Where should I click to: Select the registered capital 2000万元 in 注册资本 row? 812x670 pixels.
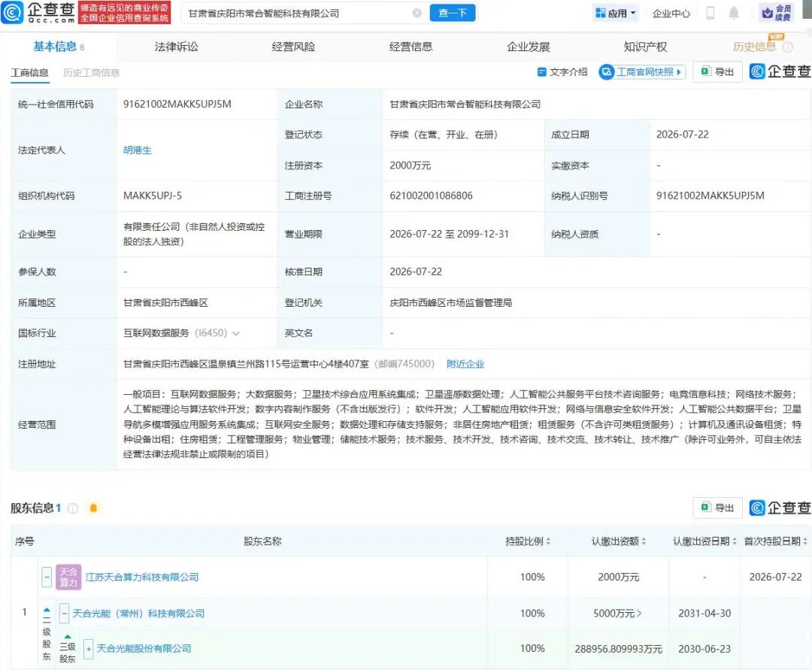(x=411, y=165)
